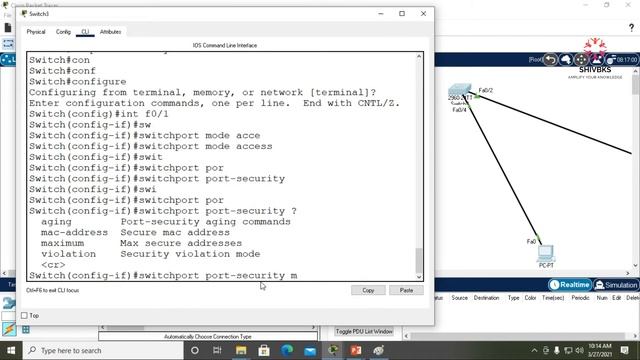640x360 pixels.
Task: Click the Fa0/4 port label
Action: (x=459, y=110)
